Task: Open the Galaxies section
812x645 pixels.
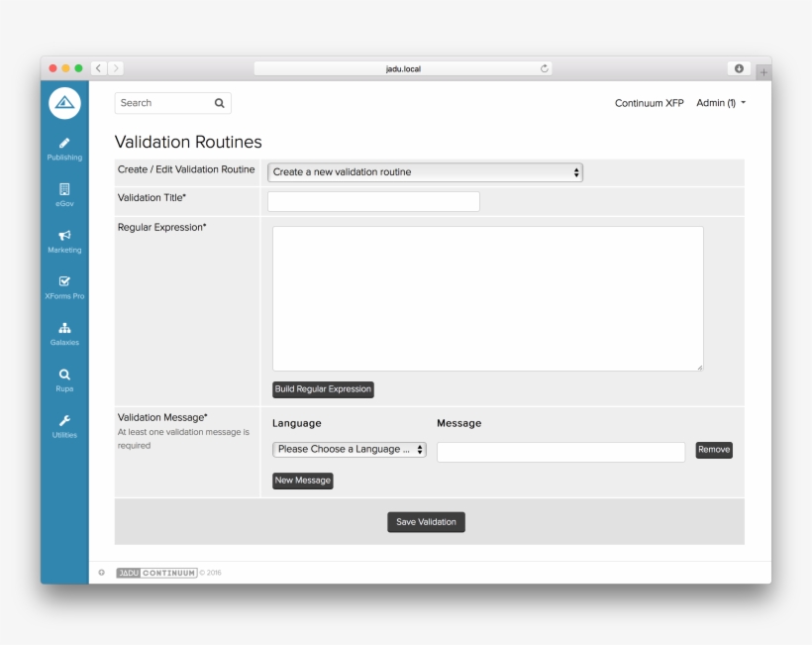Action: pos(63,333)
